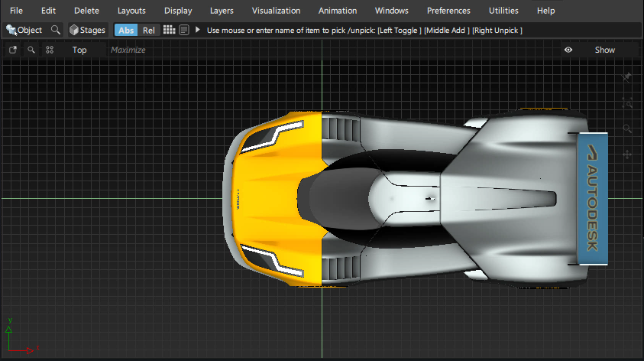Click the four-dot layout icon in viewport bar
Image resolution: width=644 pixels, height=361 pixels.
coord(50,50)
